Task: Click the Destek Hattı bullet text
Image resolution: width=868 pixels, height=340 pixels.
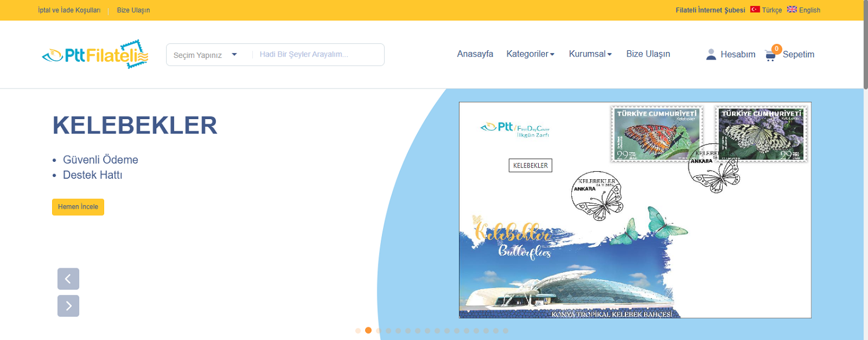Action: tap(93, 175)
